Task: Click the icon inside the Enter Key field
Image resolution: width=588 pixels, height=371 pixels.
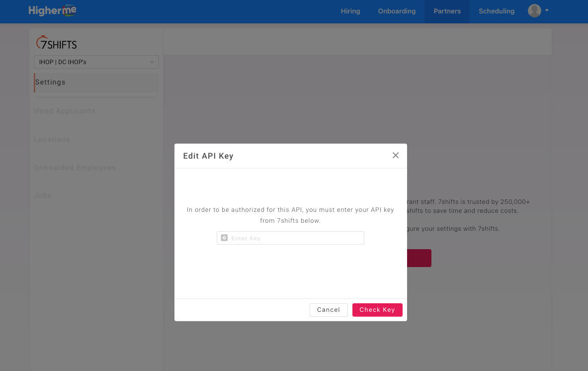Action: [x=224, y=238]
